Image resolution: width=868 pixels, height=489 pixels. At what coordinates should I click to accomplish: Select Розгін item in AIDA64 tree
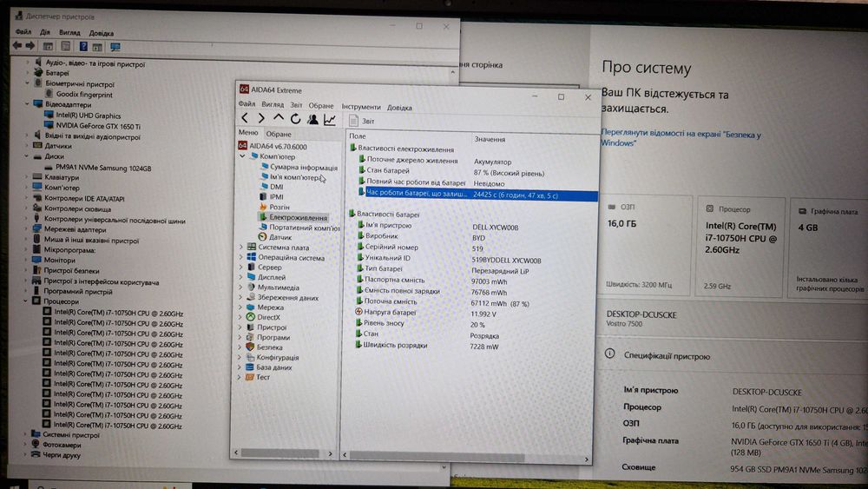pyautogui.click(x=279, y=207)
